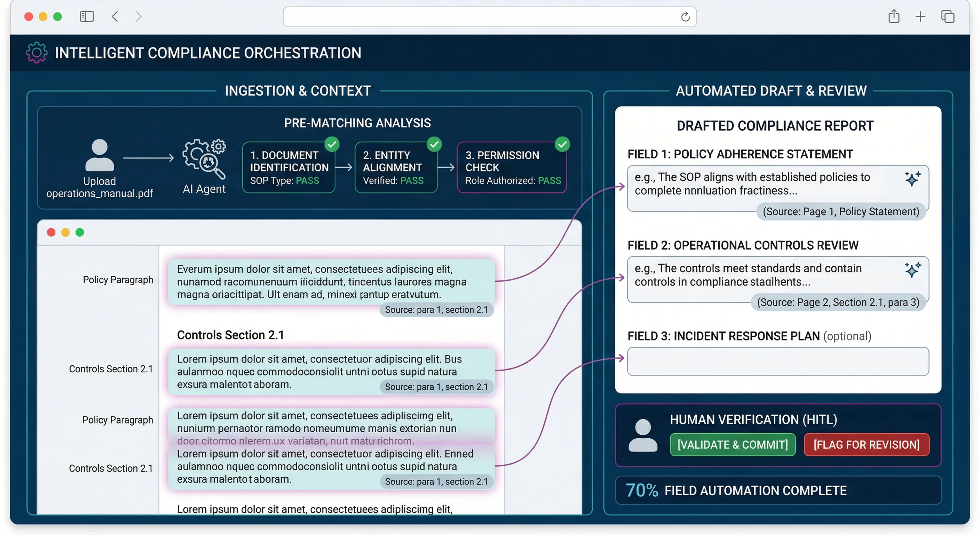Open the Source: Page 1, Policy Statement citation
Screen dimensions: 980x535
pyautogui.click(x=840, y=212)
